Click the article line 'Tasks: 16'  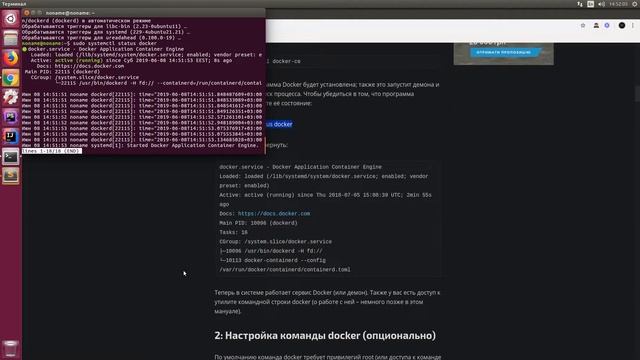point(233,232)
